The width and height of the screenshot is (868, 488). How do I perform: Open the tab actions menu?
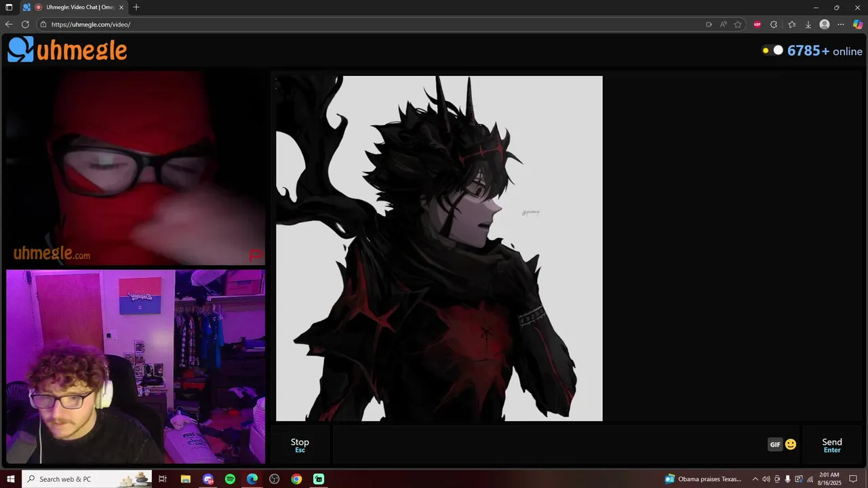[x=9, y=7]
